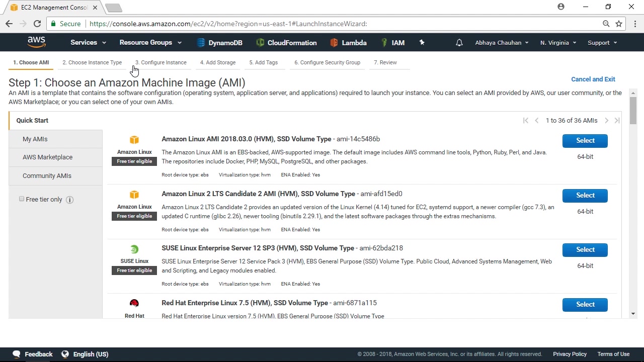This screenshot has height=362, width=644.
Task: Open the Support dropdown menu
Action: pos(602,43)
